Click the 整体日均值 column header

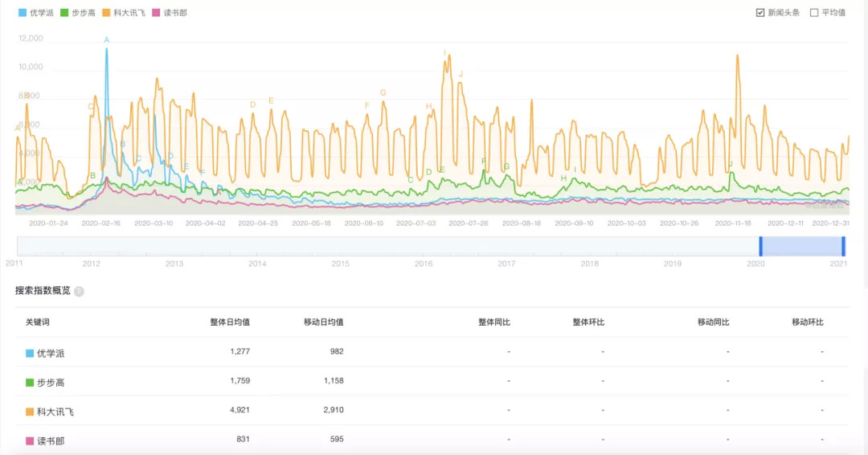pyautogui.click(x=230, y=322)
